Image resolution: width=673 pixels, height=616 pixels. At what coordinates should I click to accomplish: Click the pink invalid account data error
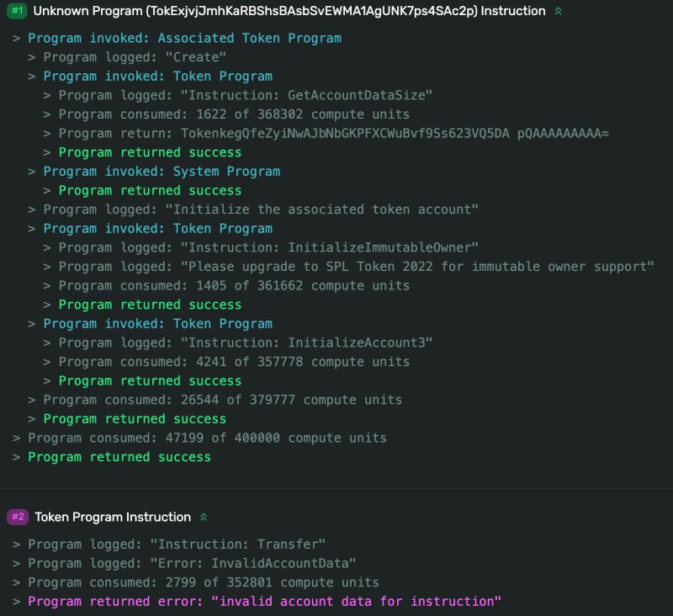click(264, 601)
